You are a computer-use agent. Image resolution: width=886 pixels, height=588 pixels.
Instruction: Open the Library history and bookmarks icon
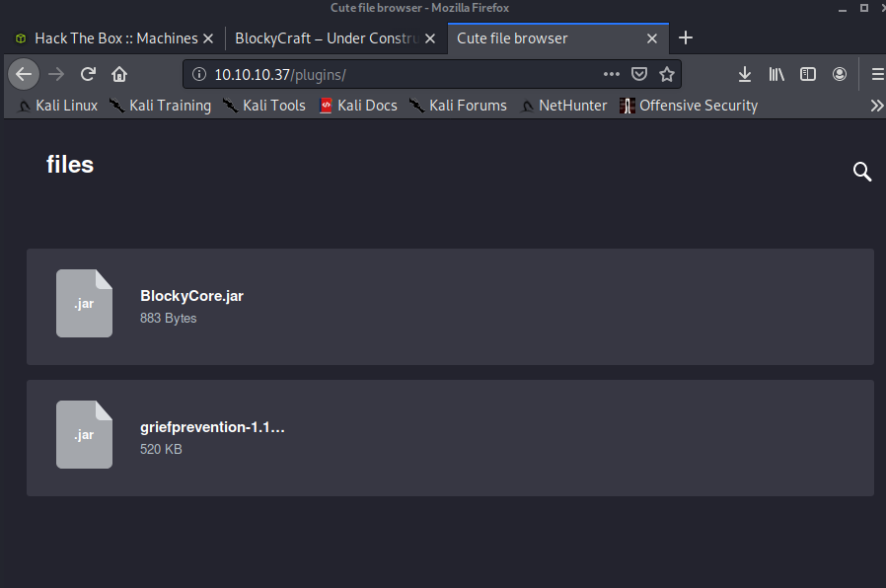point(776,74)
